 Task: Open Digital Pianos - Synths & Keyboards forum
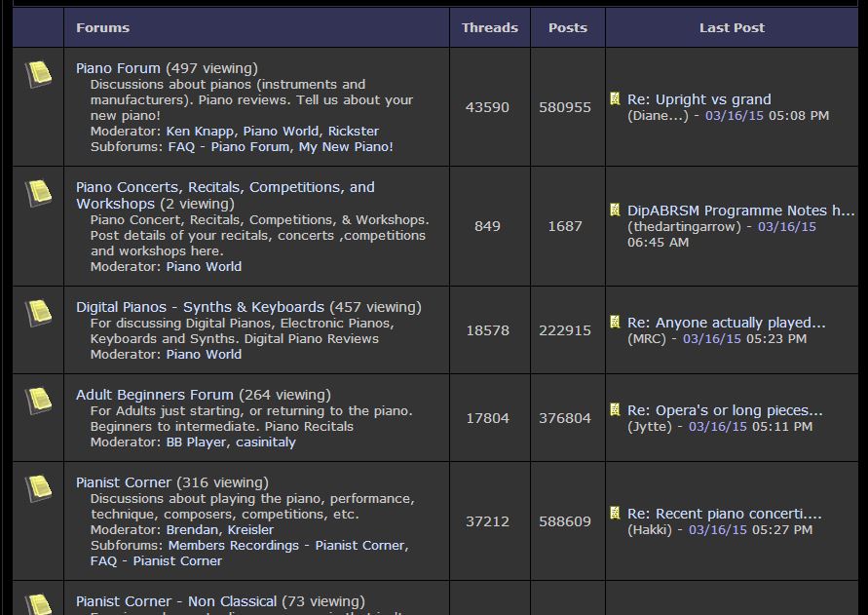(x=200, y=307)
